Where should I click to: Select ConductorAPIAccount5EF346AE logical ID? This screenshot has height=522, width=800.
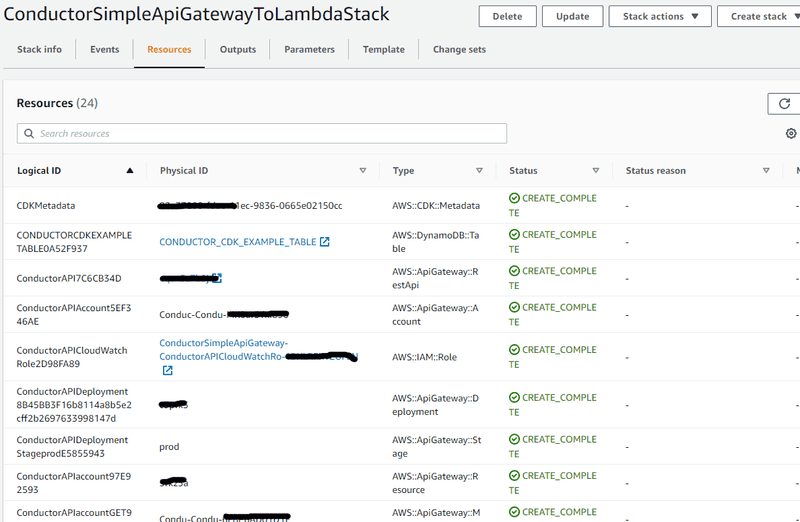[x=73, y=314]
